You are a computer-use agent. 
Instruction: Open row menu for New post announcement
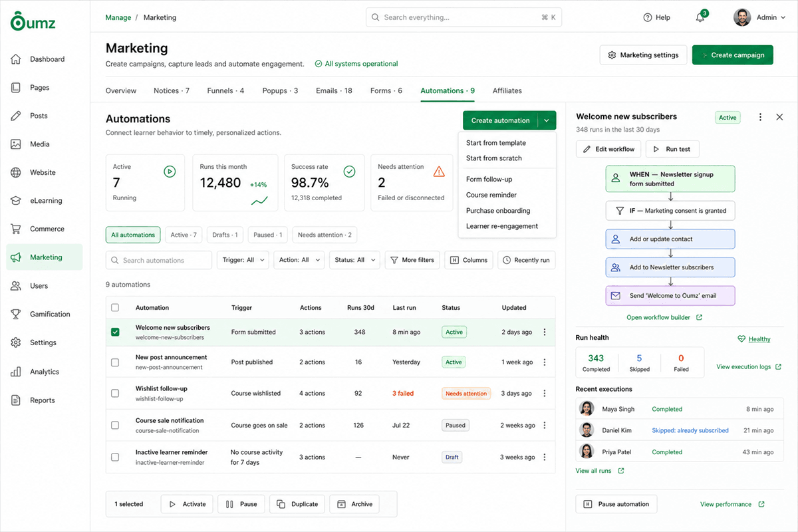click(x=545, y=362)
